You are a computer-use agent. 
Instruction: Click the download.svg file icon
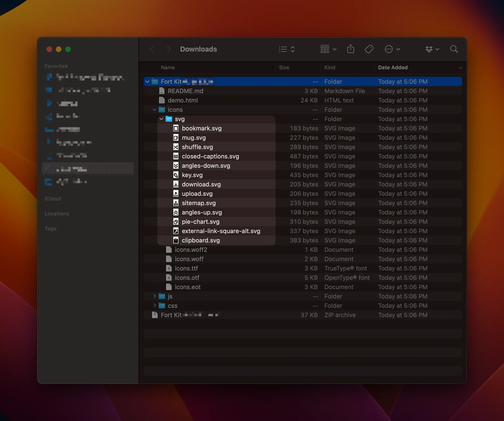click(176, 184)
